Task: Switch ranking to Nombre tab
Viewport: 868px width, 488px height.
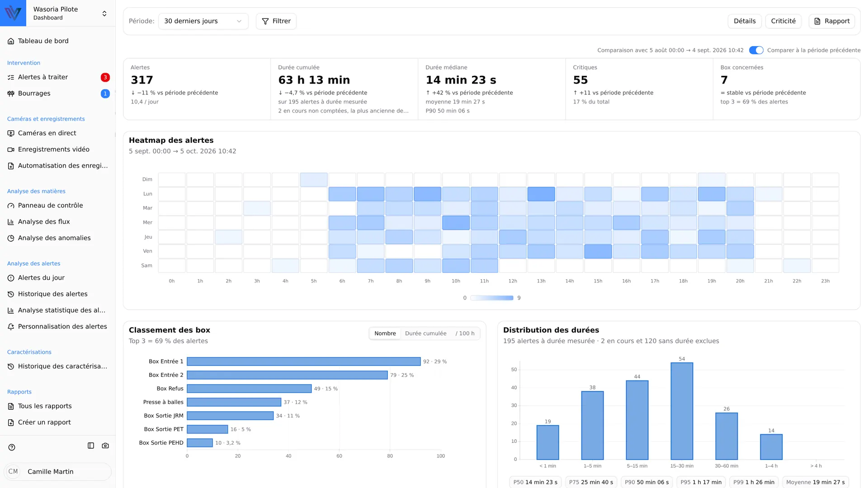Action: [x=385, y=333]
